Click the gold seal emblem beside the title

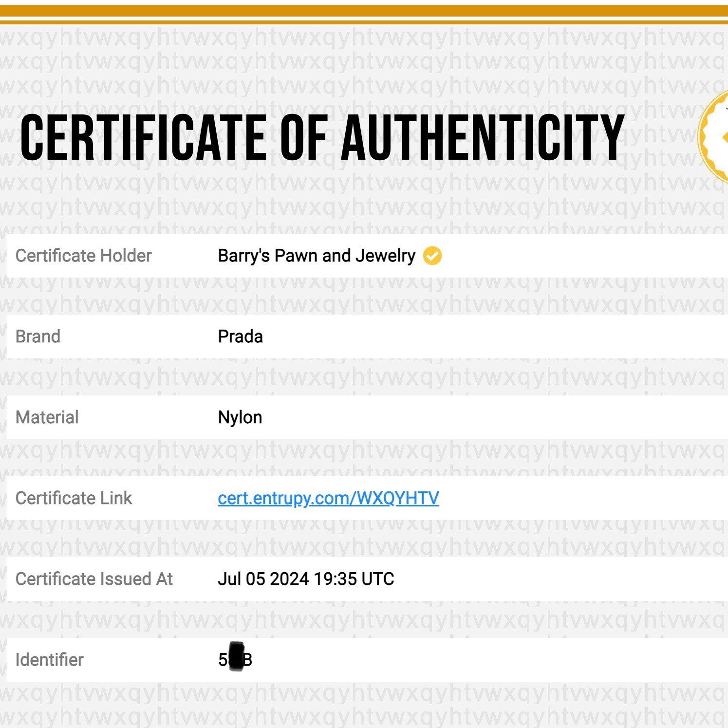[x=713, y=136]
